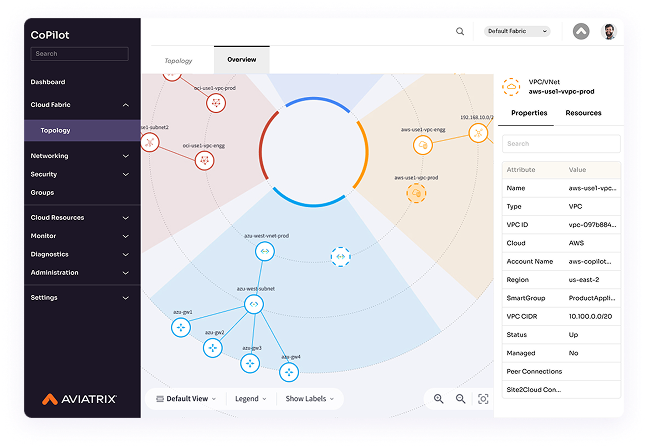Click the VPC ID value vpc-097b884
Image resolution: width=648 pixels, height=448 pixels.
pos(592,225)
